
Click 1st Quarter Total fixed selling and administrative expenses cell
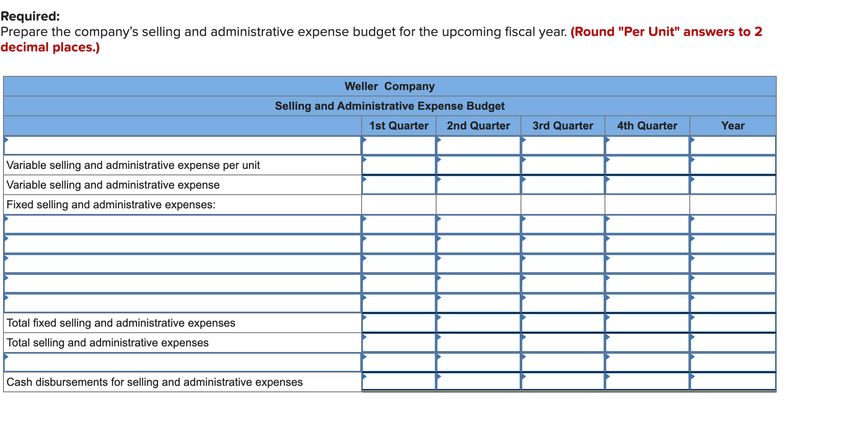(399, 323)
